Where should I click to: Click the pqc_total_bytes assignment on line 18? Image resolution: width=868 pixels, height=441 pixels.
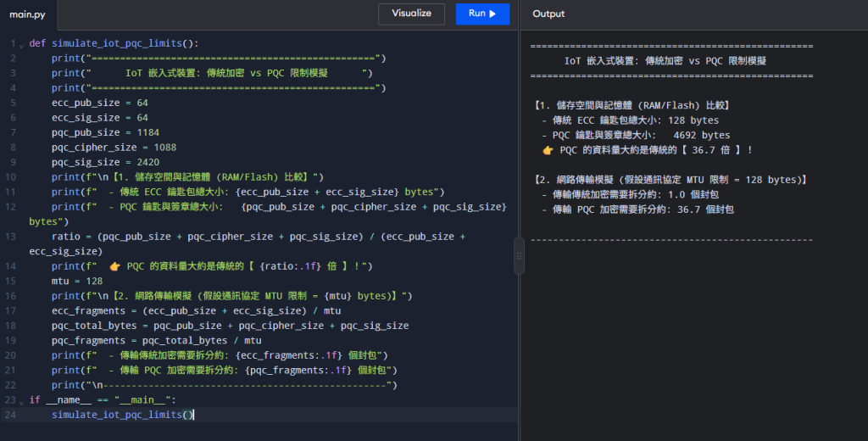(x=231, y=326)
